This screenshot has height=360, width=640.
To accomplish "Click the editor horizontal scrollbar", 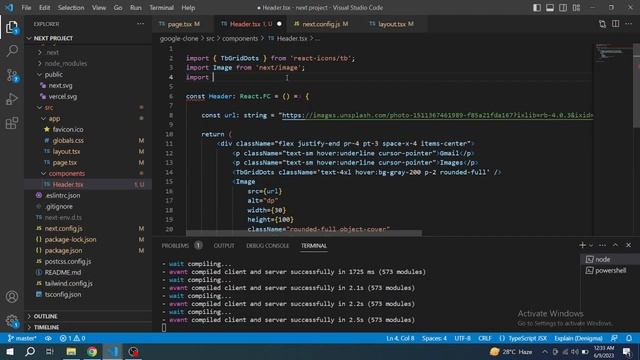I will coord(304,233).
